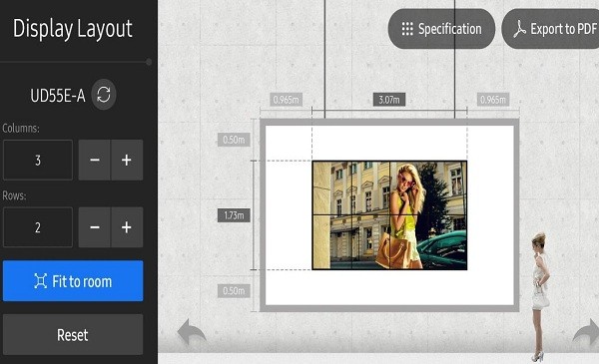This screenshot has height=364, width=599.
Task: Click the grid icon on Specification
Action: click(x=407, y=29)
